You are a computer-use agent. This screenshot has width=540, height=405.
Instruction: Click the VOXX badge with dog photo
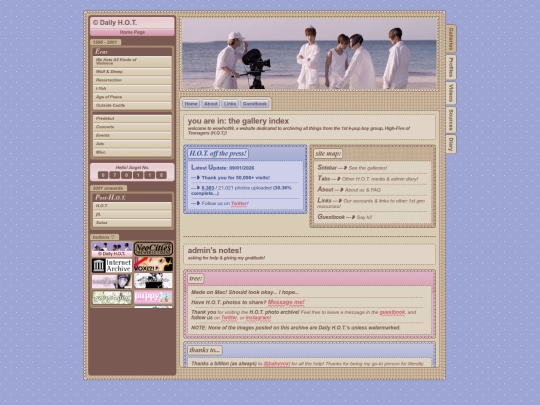pos(153,264)
